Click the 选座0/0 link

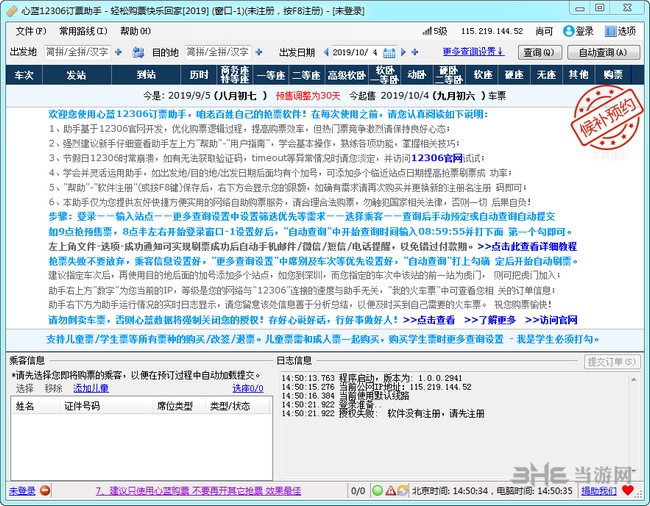(247, 388)
